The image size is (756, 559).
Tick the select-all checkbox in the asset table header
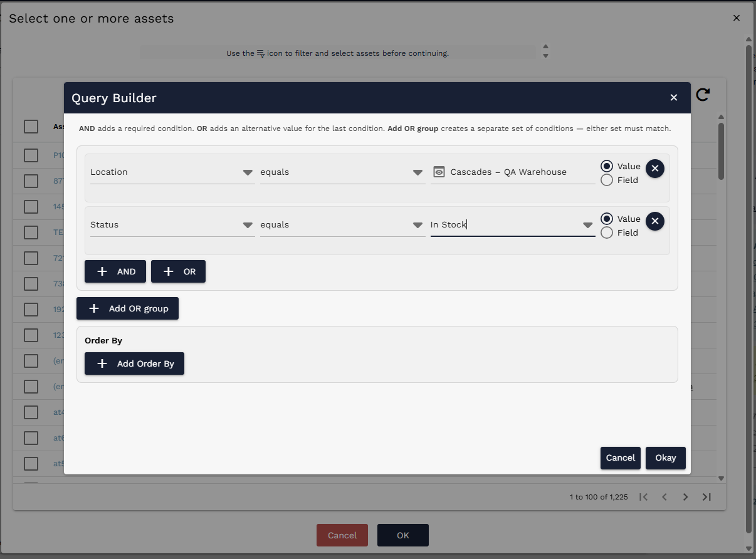tap(31, 127)
